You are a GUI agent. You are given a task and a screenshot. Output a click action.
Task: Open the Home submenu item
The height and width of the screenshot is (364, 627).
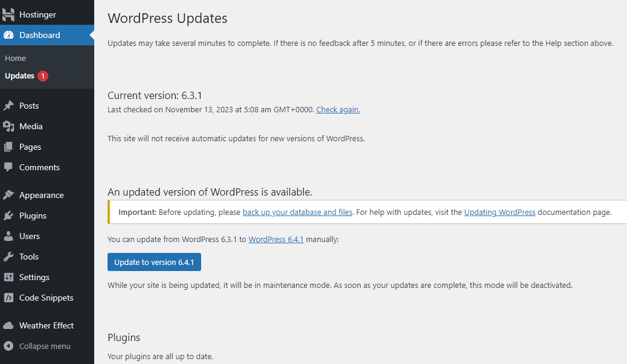14,58
